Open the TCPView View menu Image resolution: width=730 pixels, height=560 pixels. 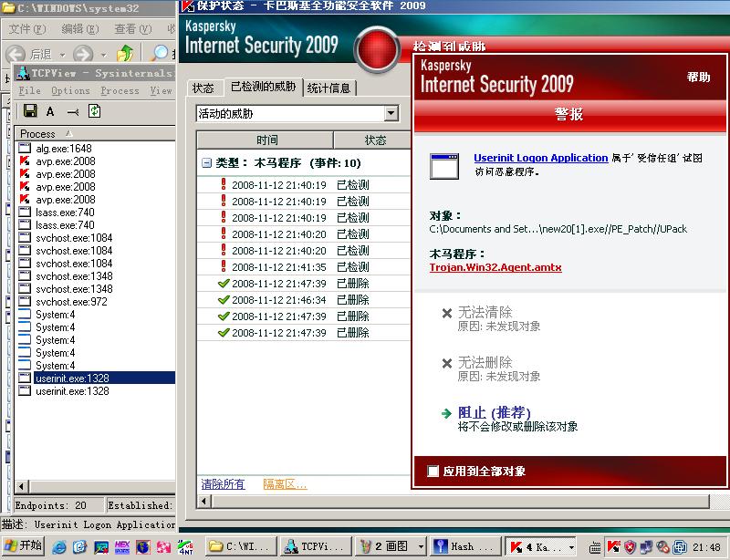[x=162, y=91]
